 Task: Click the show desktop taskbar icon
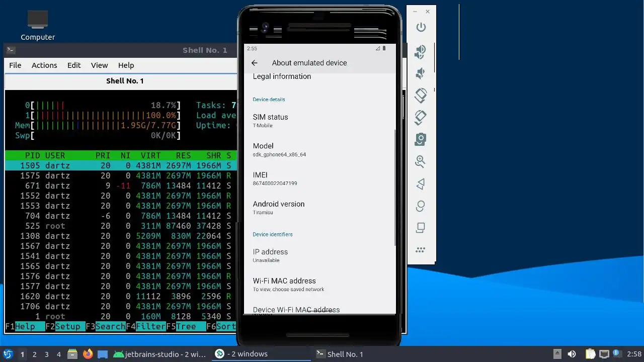click(103, 354)
